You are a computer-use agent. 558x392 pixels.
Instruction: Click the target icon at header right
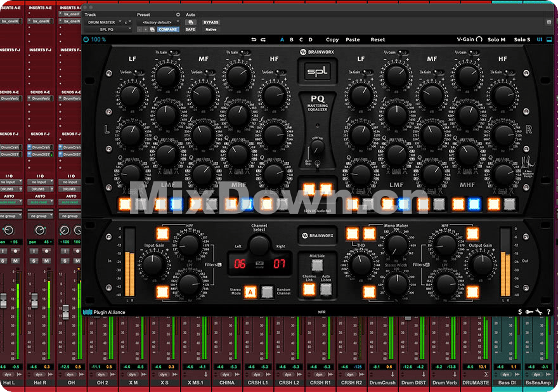click(x=549, y=22)
